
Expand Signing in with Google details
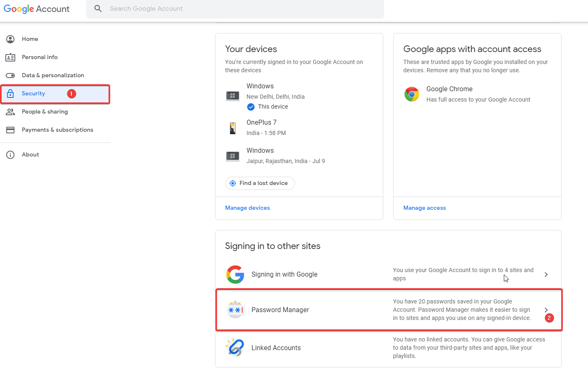coord(546,274)
